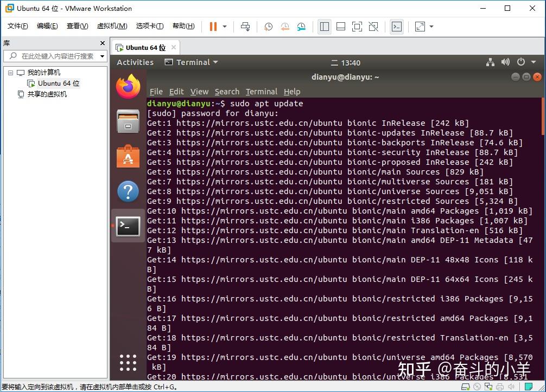The height and width of the screenshot is (392, 546).
Task: Show all applications via the dock grid button
Action: point(128,363)
